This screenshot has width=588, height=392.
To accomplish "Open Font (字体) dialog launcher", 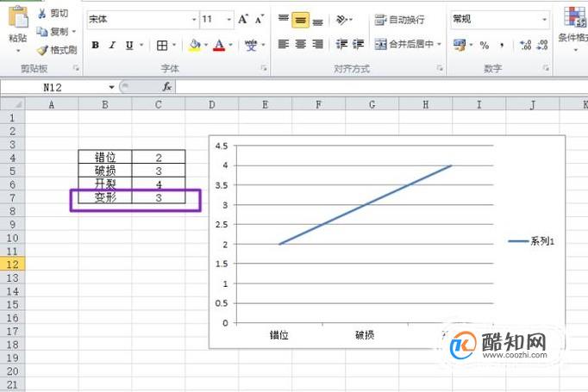I will 264,68.
